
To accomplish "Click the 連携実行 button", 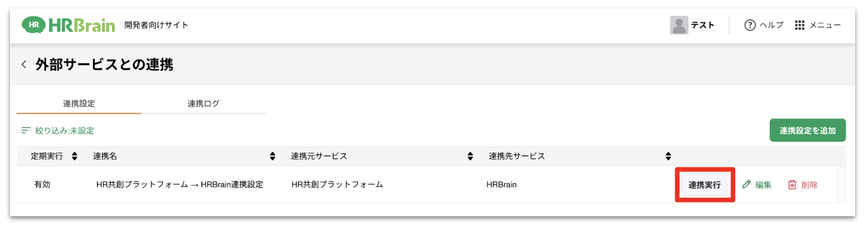I will 704,185.
